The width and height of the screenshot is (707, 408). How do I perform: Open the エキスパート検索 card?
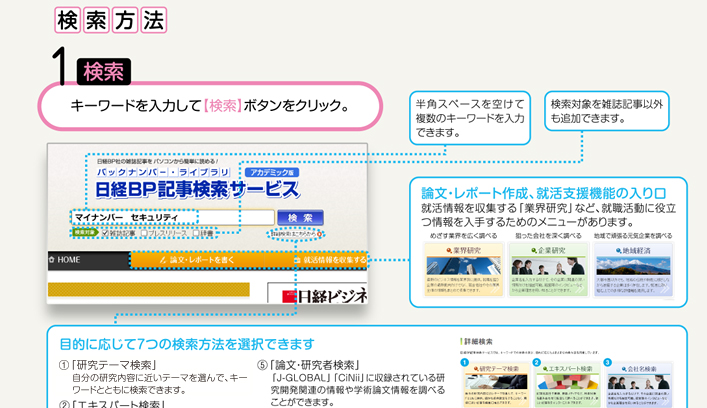(567, 385)
